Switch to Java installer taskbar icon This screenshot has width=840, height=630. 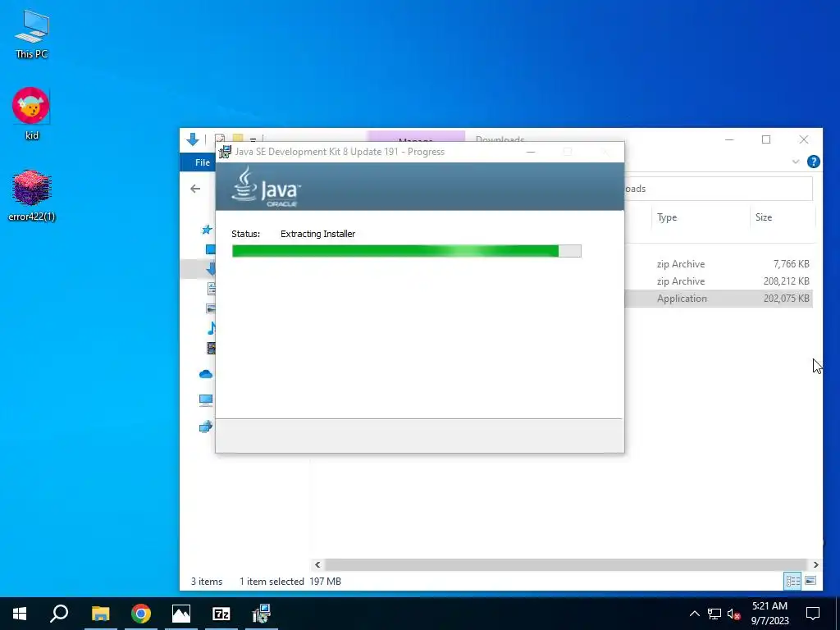262,614
